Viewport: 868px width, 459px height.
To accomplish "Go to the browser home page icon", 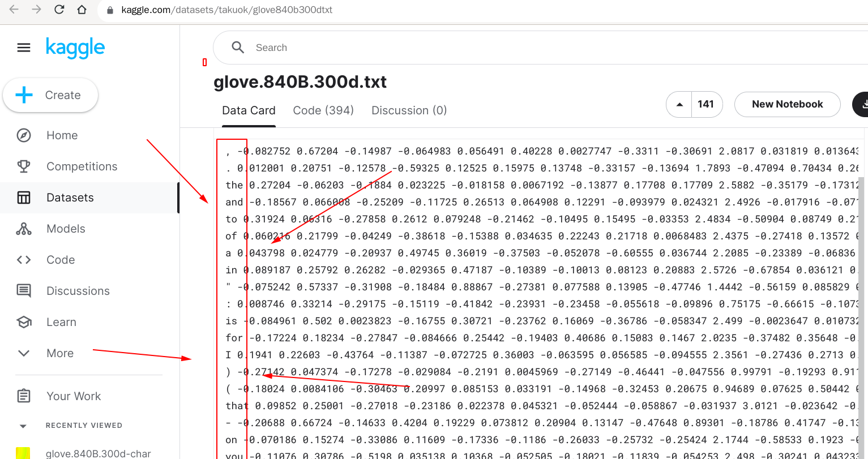I will pos(82,10).
